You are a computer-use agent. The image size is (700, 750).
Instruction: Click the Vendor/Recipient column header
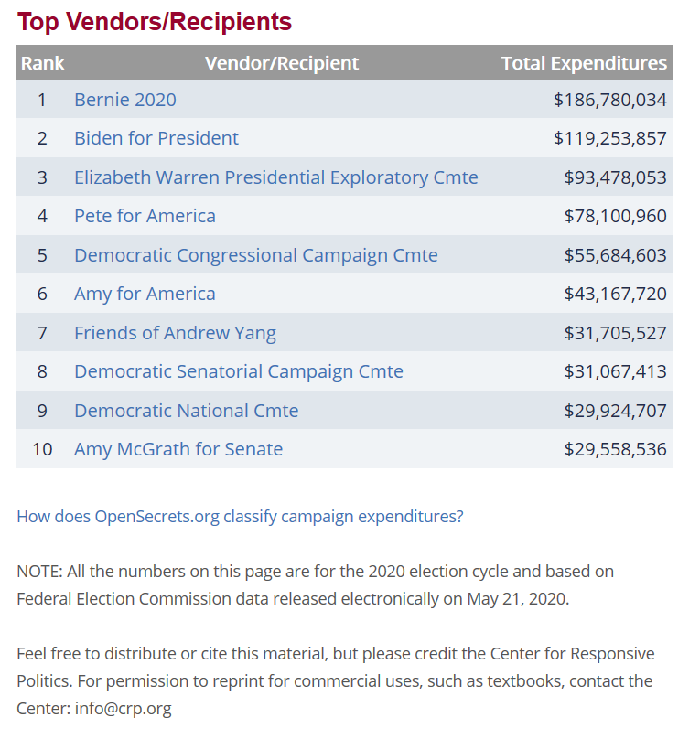click(x=282, y=63)
